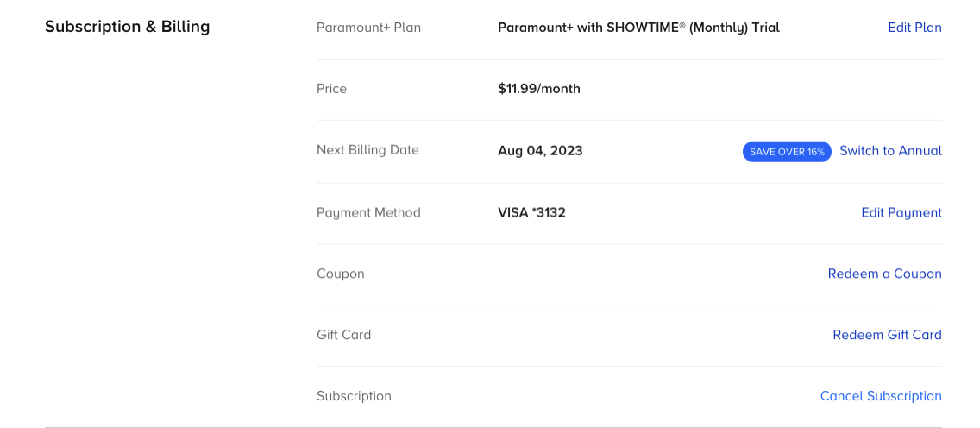
Task: Click the VISA *3132 payment value
Action: (531, 212)
